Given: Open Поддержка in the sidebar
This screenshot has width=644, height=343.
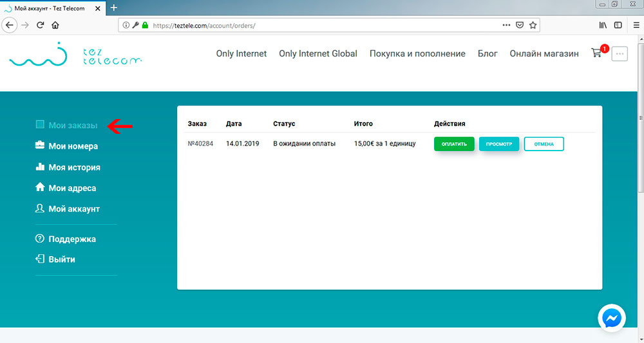Looking at the screenshot, I should [72, 239].
